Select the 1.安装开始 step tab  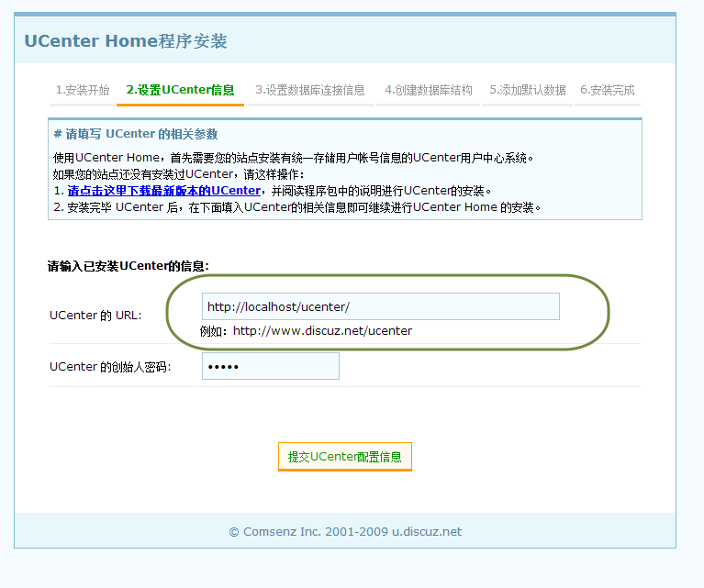(x=83, y=90)
